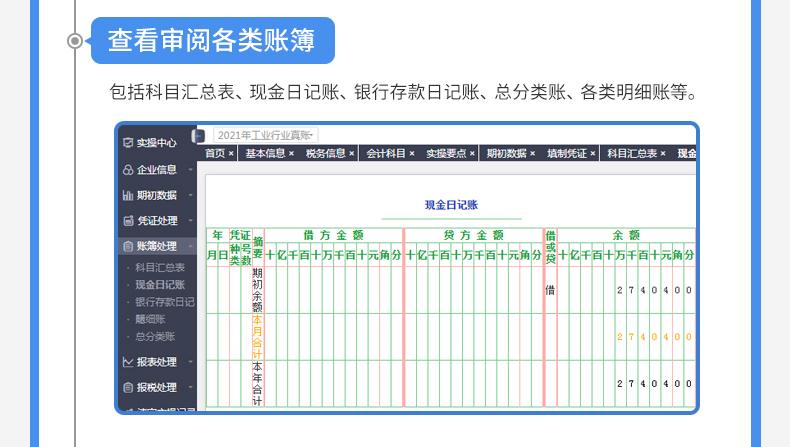Expand the 报税处理 menu arrow
This screenshot has width=790, height=447.
190,388
